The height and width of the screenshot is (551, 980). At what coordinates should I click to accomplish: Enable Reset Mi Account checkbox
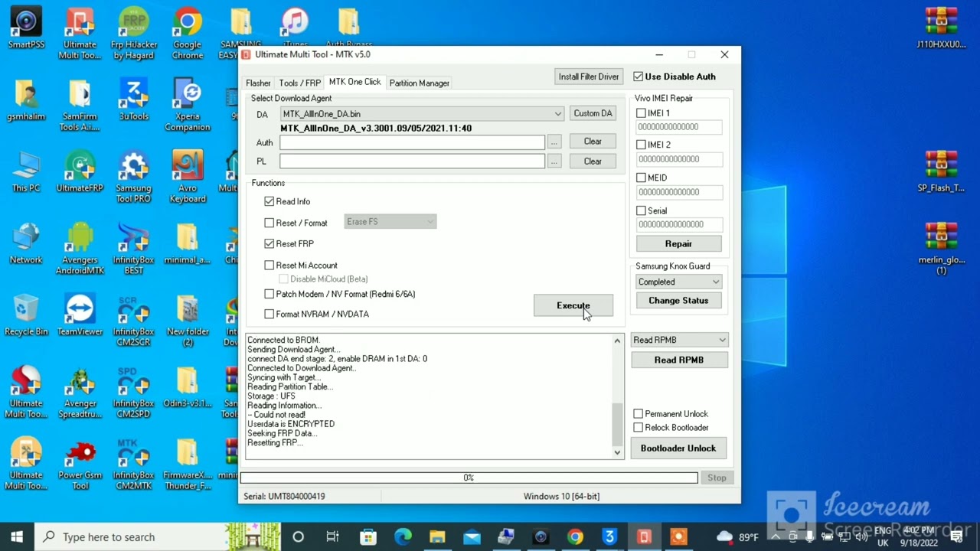269,265
